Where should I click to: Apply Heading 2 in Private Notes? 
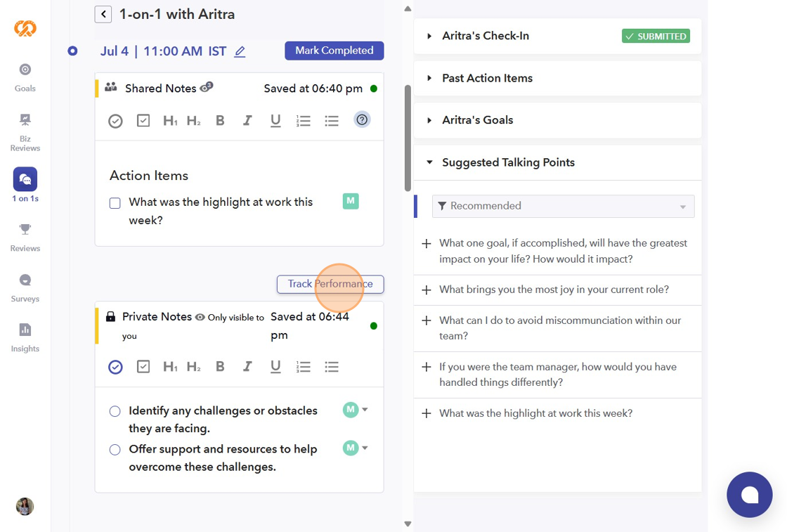(x=193, y=367)
